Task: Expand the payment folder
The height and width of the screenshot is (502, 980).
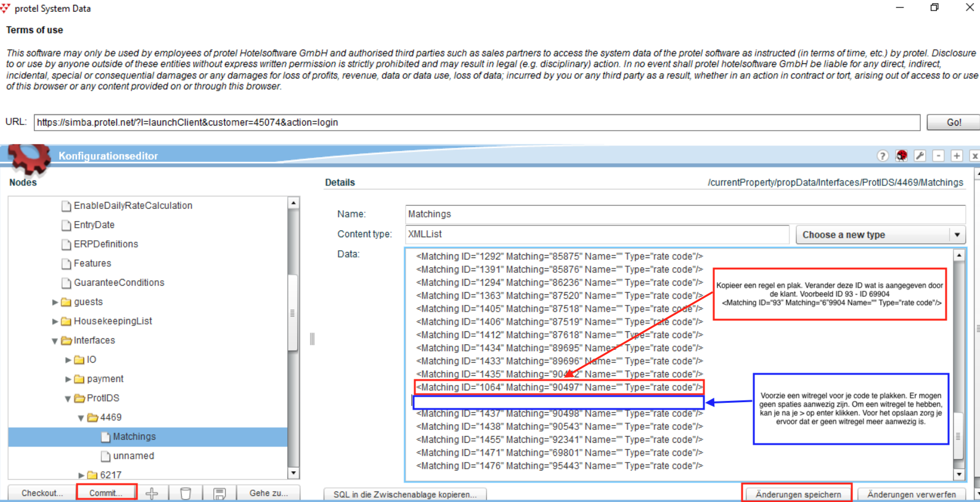Action: tap(68, 379)
